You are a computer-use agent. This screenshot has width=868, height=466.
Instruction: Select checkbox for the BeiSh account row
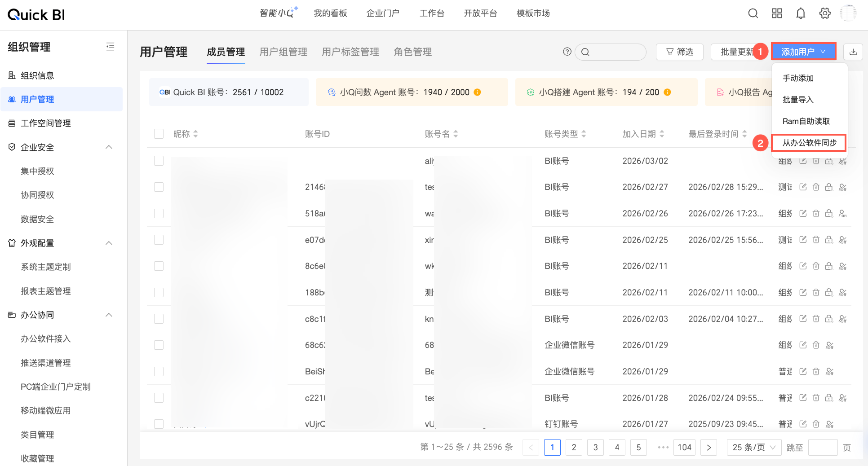coord(159,371)
